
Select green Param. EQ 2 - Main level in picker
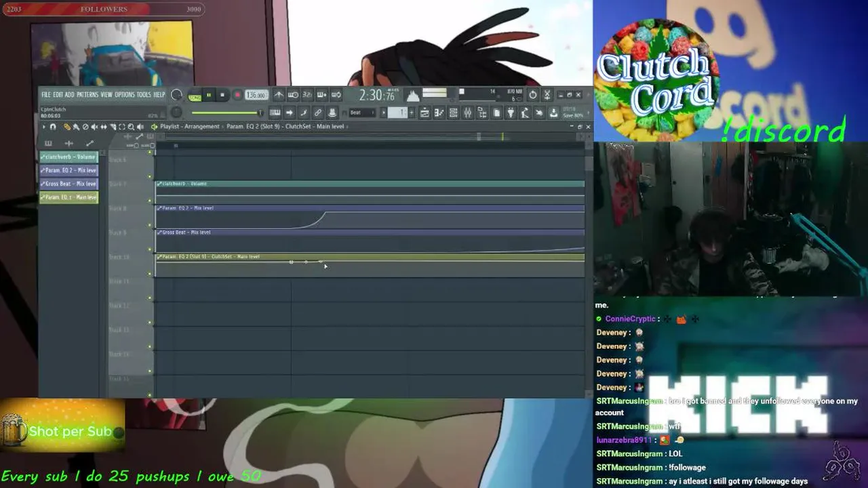coord(68,197)
